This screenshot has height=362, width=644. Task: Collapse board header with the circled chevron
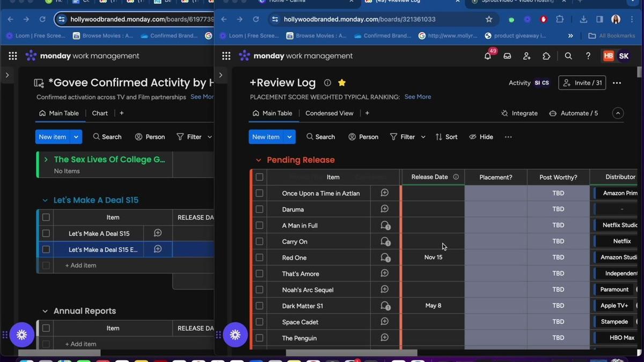pos(618,113)
